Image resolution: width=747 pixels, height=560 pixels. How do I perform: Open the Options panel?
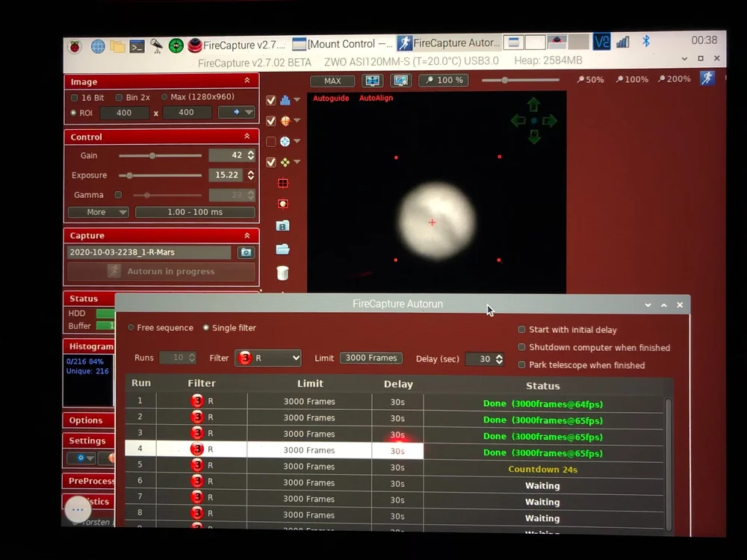(x=88, y=420)
